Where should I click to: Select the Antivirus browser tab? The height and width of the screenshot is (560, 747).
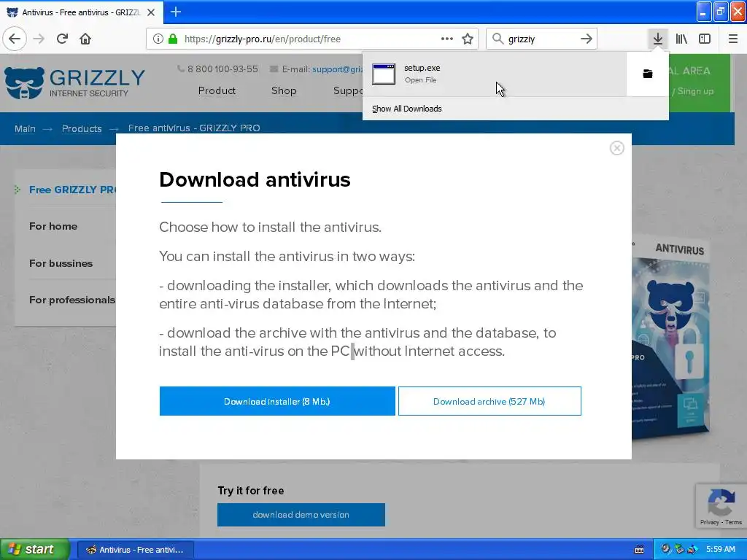click(x=82, y=12)
